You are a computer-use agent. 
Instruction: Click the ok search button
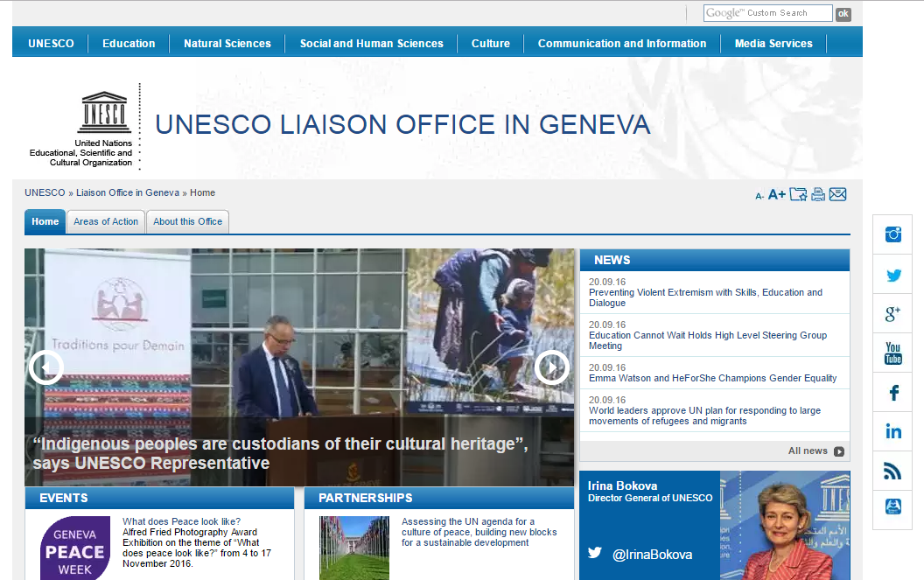(x=843, y=13)
